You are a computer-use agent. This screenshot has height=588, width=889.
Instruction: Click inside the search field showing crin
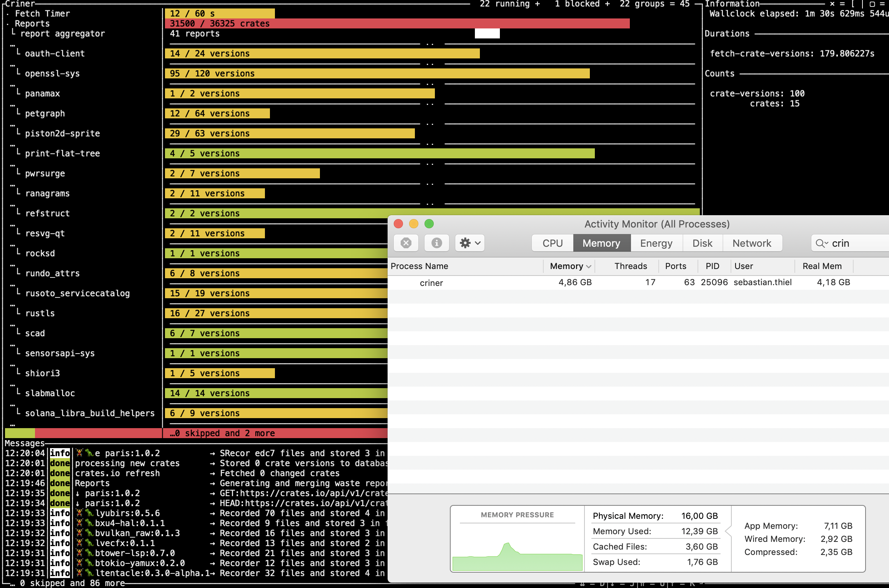[x=846, y=243]
